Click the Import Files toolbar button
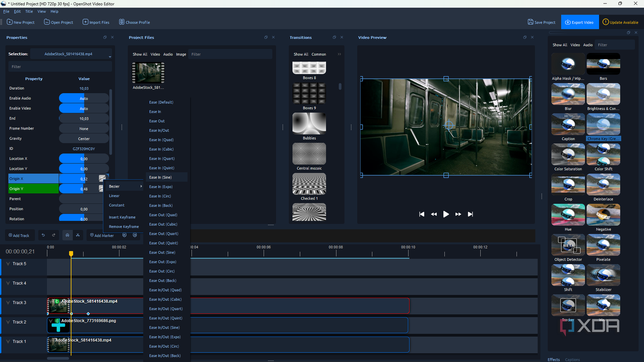This screenshot has height=362, width=644. click(x=96, y=22)
